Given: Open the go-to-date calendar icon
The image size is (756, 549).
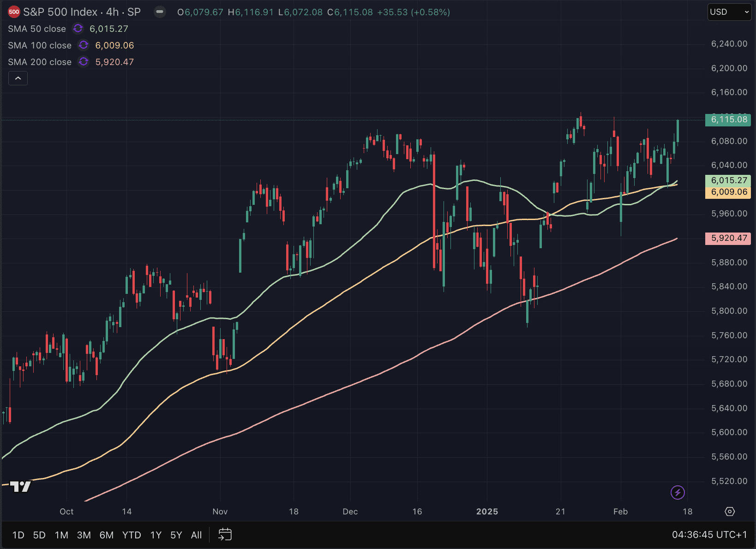Looking at the screenshot, I should click(x=225, y=535).
